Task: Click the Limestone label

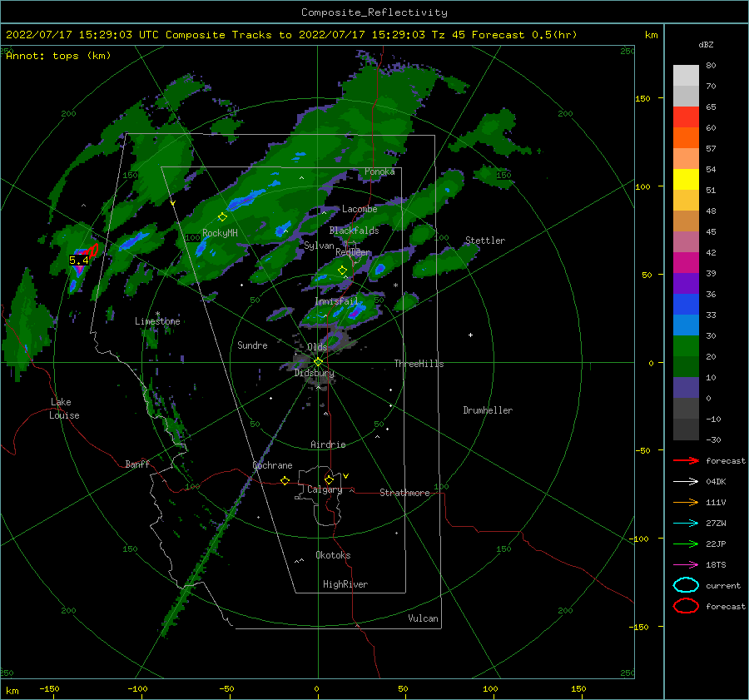Action: click(157, 321)
